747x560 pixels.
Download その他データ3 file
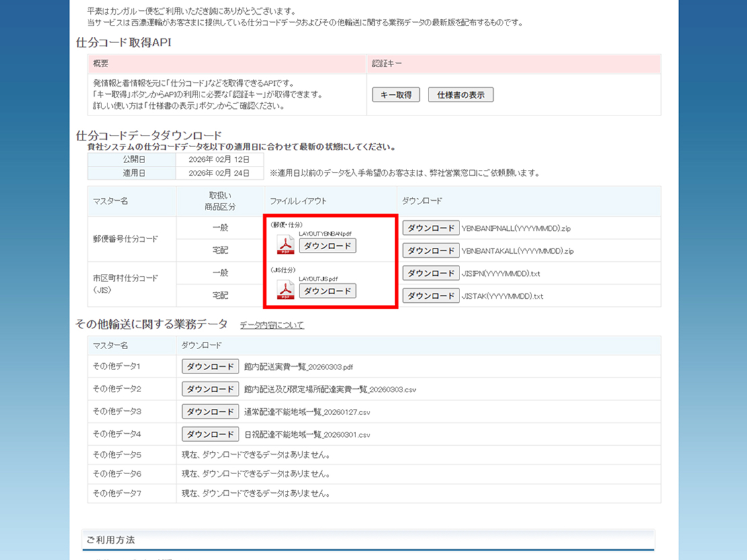point(210,412)
